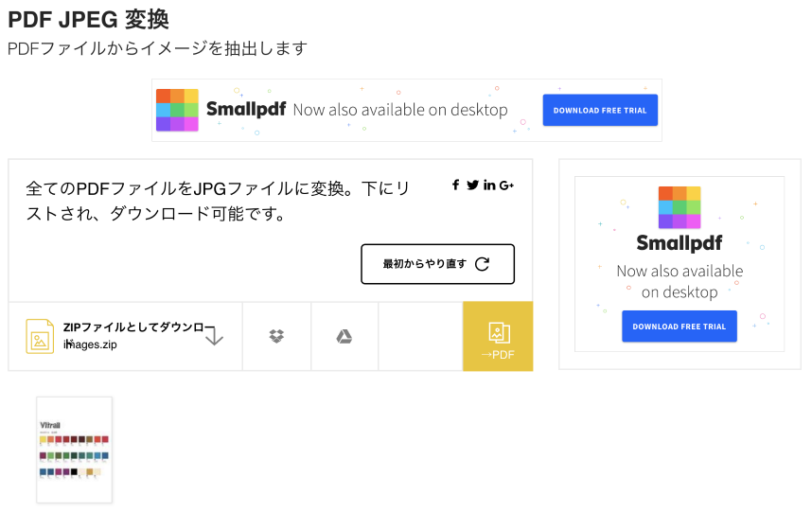This screenshot has height=512, width=812.
Task: Click the LinkedIn share icon
Action: coord(489,185)
